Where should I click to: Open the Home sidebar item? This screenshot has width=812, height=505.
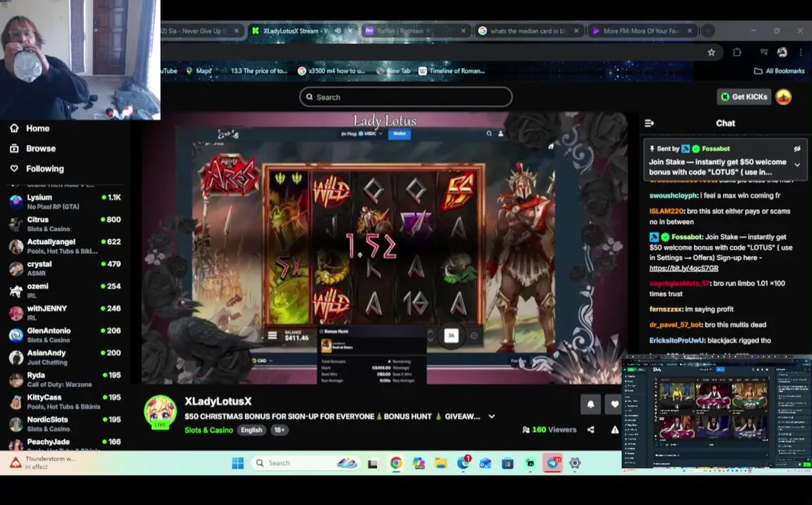pyautogui.click(x=29, y=128)
